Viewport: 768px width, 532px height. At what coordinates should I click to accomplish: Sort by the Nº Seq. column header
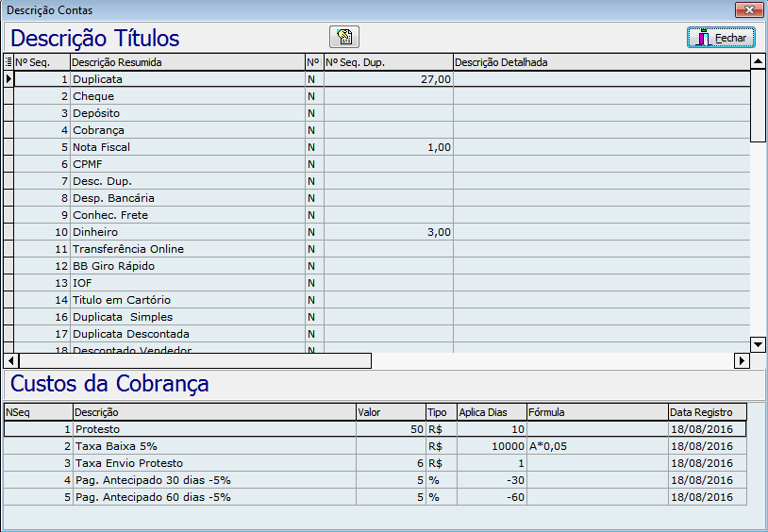pos(42,62)
